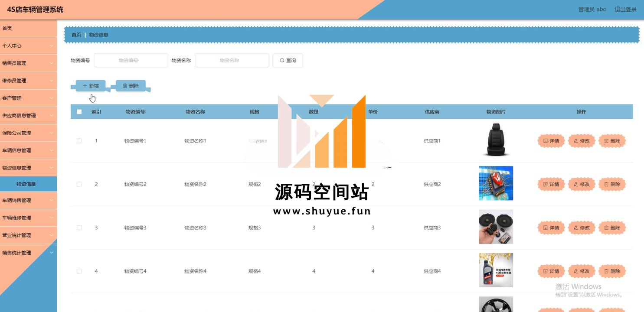Image resolution: width=644 pixels, height=312 pixels.
Task: Collapse the 物资信息管理 sidebar menu
Action: point(28,168)
